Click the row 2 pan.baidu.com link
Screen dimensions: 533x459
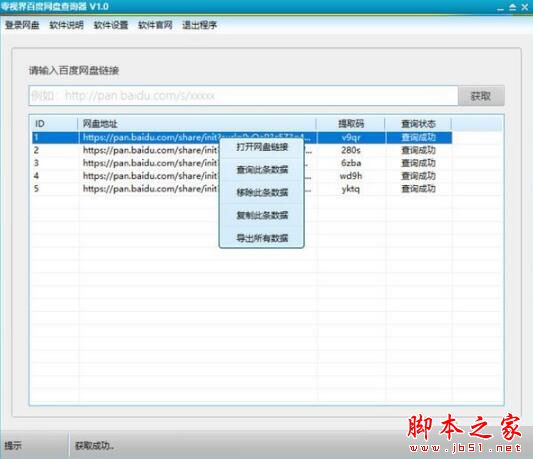[x=150, y=150]
